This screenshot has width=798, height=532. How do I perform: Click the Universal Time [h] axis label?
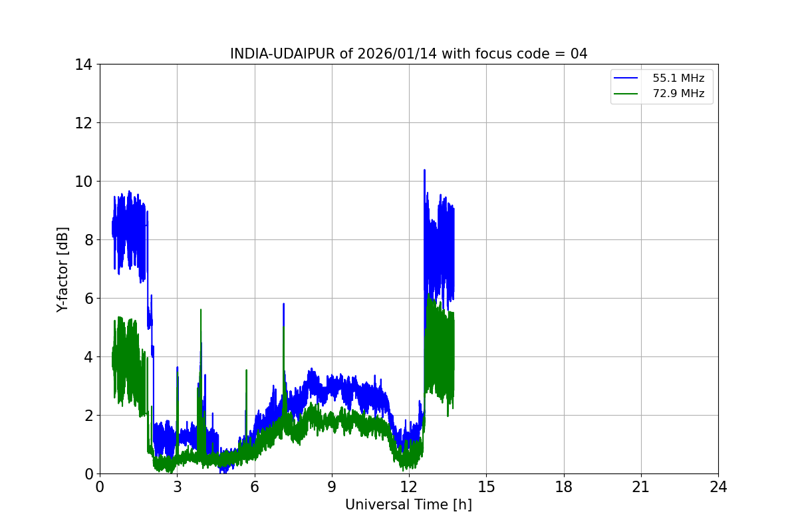coord(408,505)
